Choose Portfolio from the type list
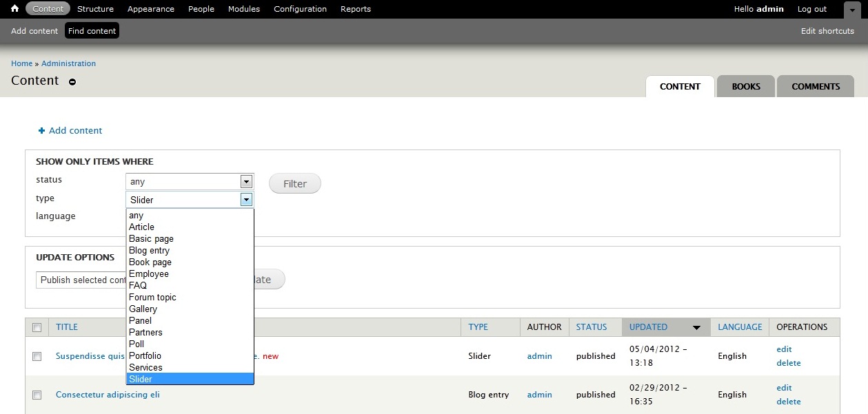Image resolution: width=868 pixels, height=414 pixels. click(x=145, y=356)
